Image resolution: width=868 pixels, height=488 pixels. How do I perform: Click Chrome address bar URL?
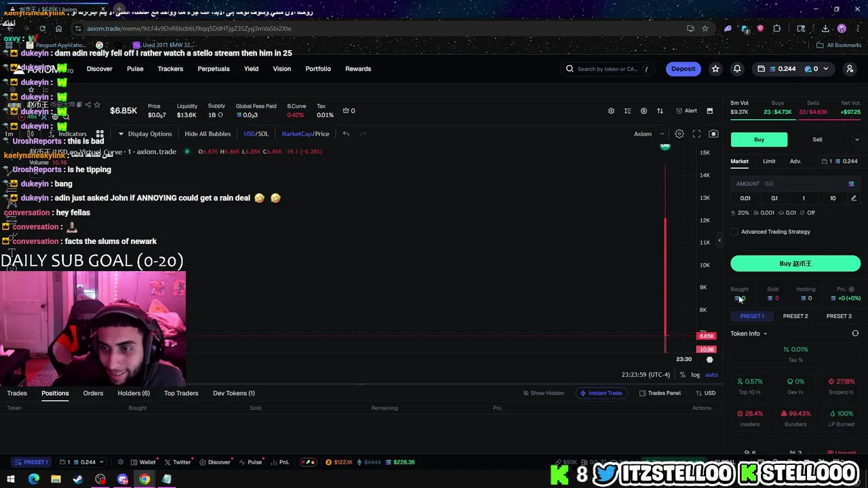click(189, 28)
